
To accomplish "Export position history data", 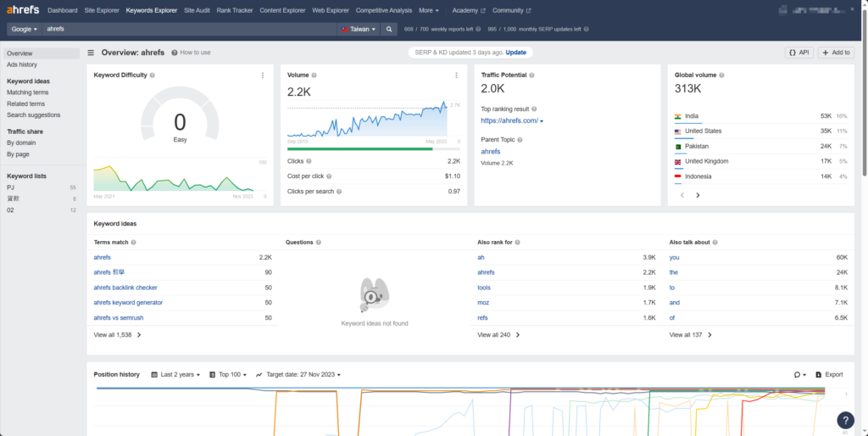I will (x=829, y=375).
